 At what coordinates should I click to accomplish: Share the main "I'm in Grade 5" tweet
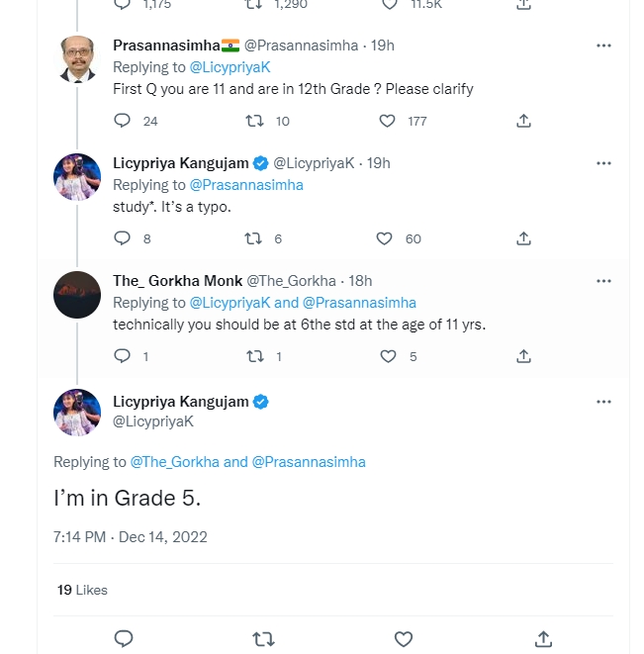click(x=542, y=638)
